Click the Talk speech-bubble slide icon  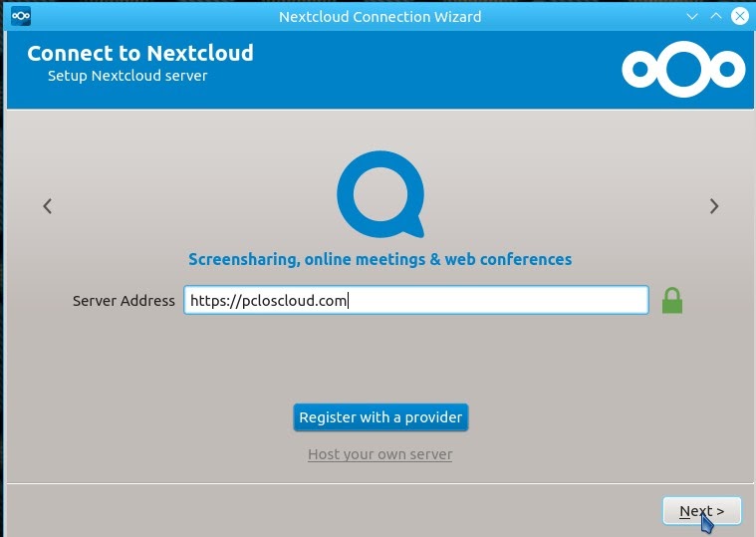[x=380, y=194]
